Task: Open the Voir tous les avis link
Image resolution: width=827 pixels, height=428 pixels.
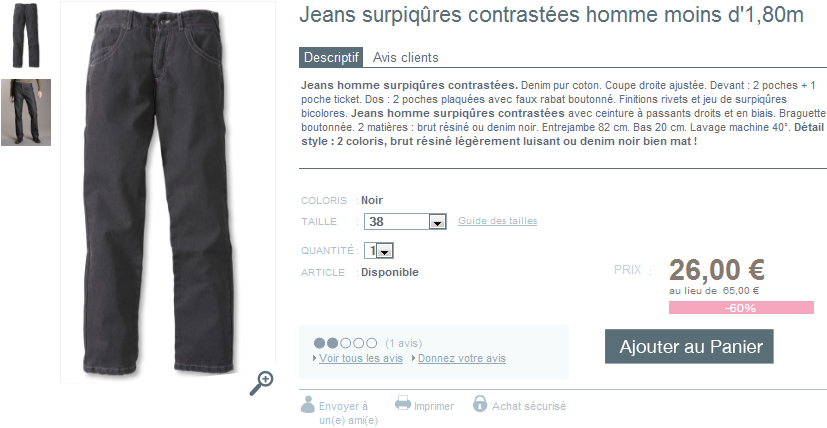Action: (x=361, y=358)
